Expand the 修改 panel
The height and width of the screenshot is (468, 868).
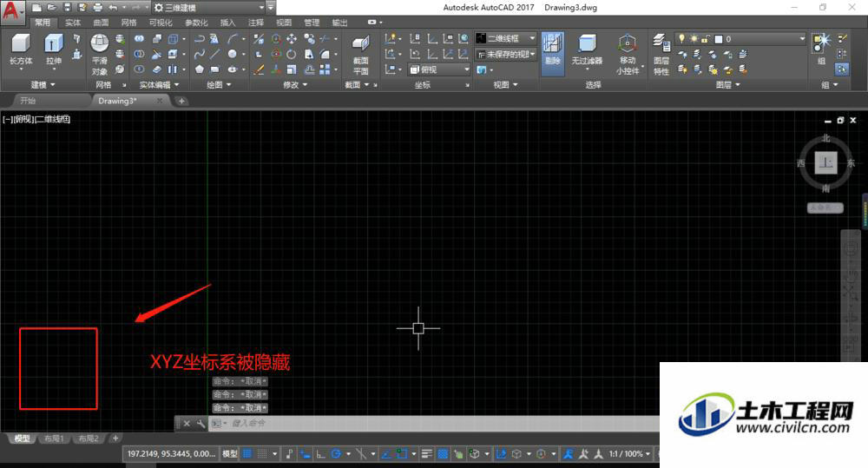pos(295,85)
